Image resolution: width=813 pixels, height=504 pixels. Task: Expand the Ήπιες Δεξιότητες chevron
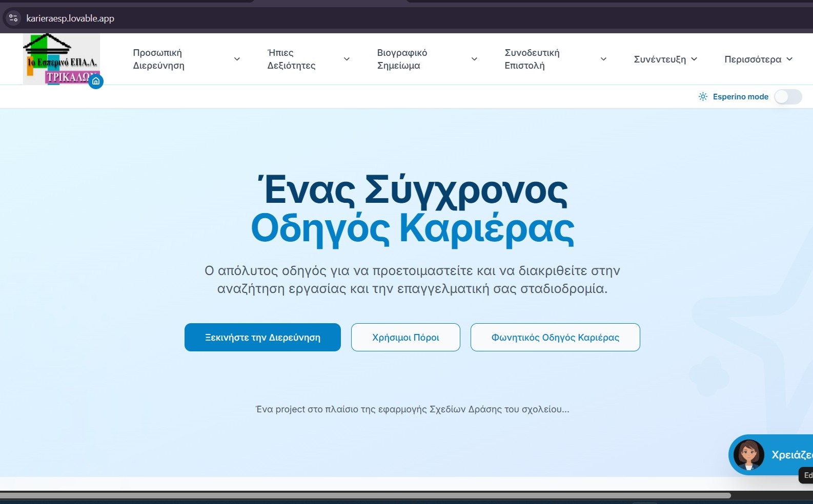tap(347, 59)
